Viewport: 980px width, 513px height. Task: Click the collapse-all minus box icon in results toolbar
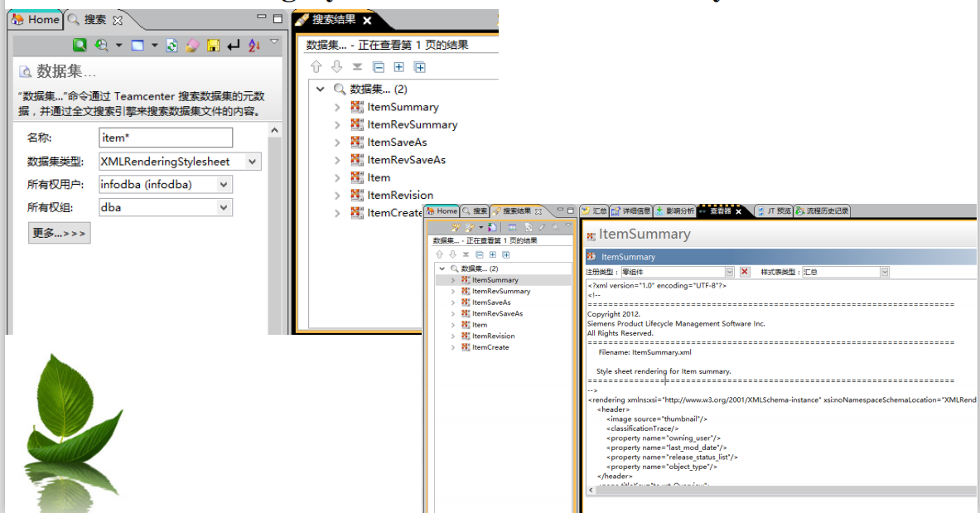(379, 67)
